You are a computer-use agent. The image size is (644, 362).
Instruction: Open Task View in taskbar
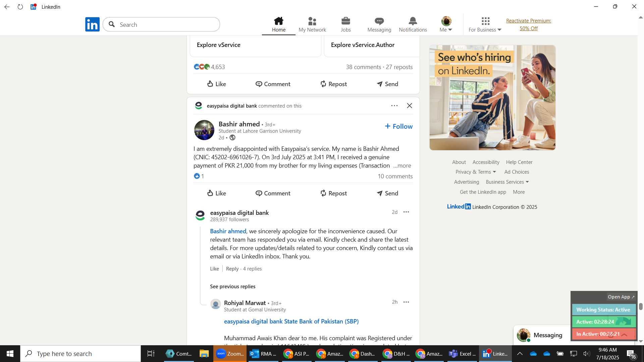tap(151, 354)
